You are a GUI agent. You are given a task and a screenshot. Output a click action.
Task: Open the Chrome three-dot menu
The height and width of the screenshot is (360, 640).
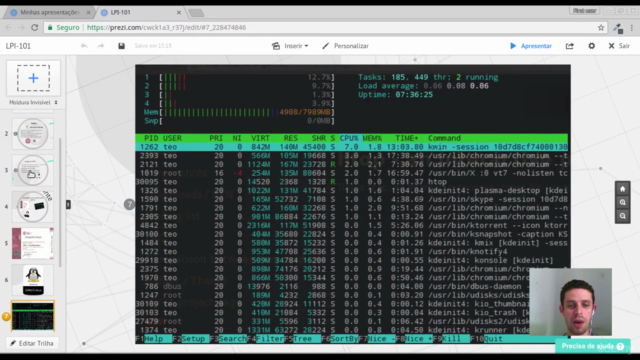pos(631,28)
